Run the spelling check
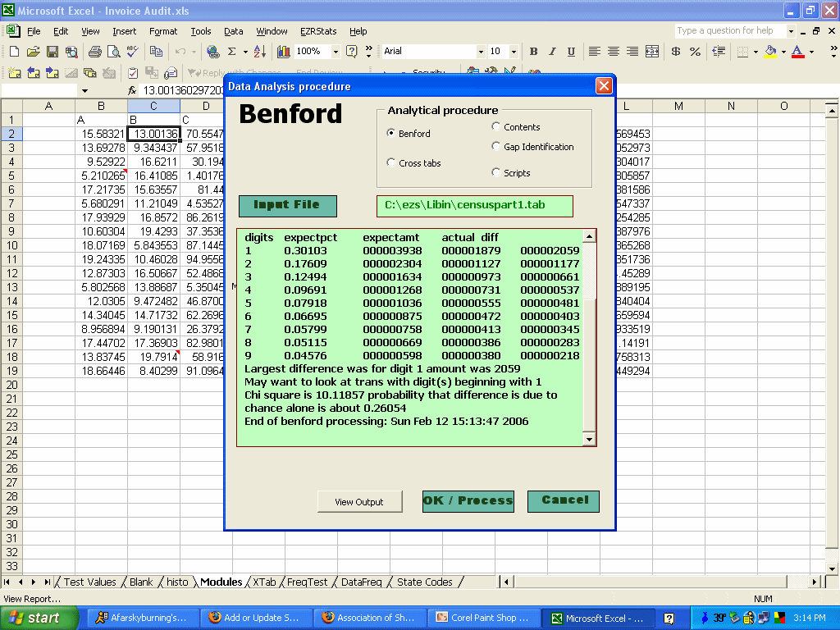Image resolution: width=840 pixels, height=630 pixels. 132,52
